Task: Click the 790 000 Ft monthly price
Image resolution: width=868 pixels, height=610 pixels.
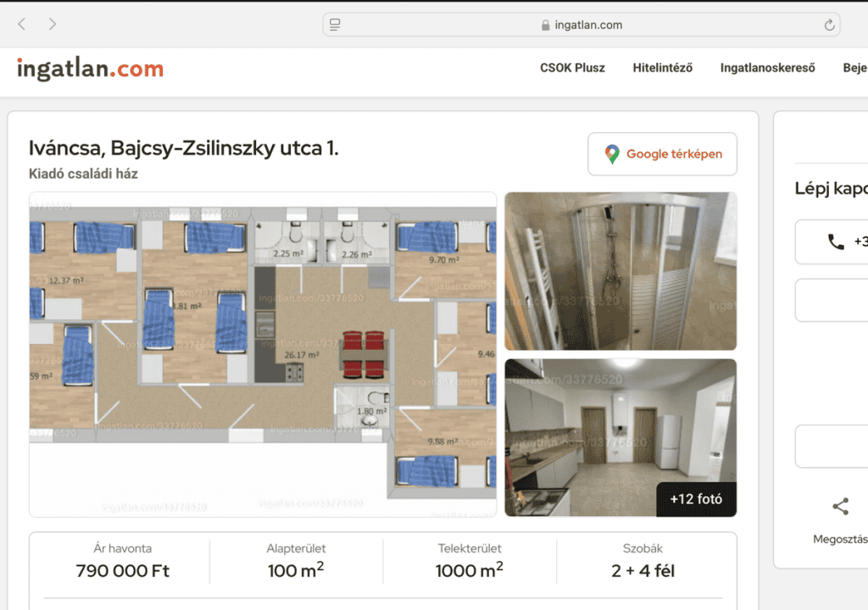Action: [123, 571]
